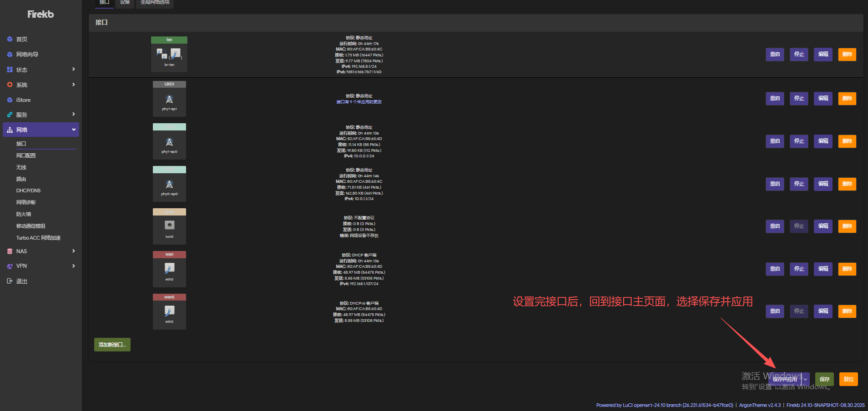Screen dimensions: 868x411
Task: Open the 保存并应用 dropdown arrow
Action: [805, 379]
